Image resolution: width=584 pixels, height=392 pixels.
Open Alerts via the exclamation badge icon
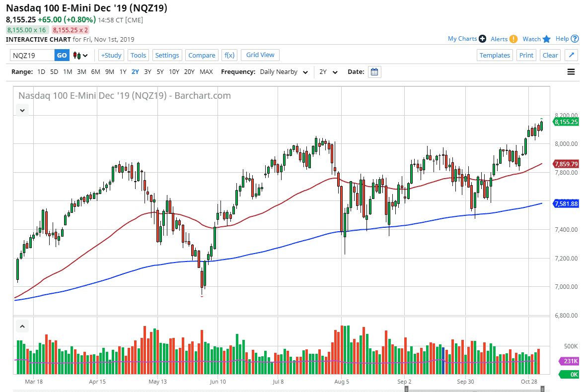[512, 39]
